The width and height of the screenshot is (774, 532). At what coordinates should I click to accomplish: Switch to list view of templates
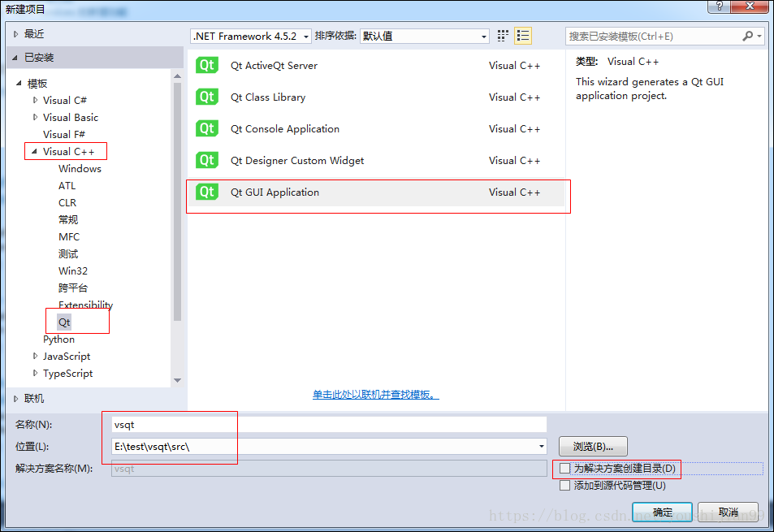523,36
